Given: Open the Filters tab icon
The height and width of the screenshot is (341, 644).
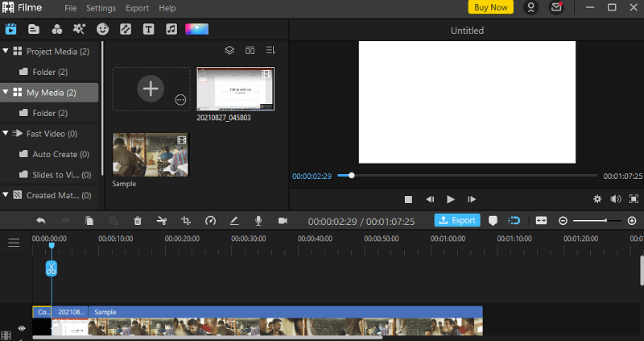Looking at the screenshot, I should [x=56, y=29].
